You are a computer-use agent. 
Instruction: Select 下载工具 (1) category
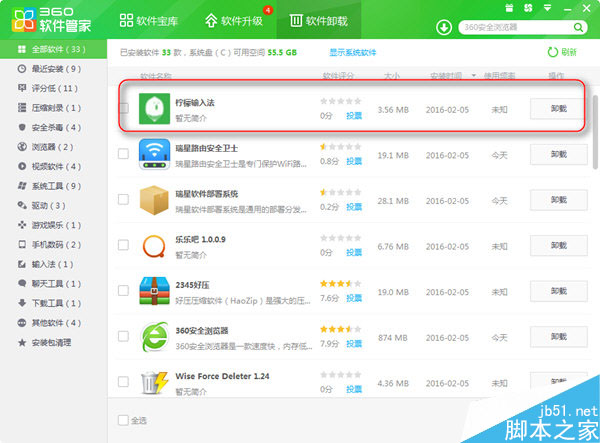pos(54,303)
